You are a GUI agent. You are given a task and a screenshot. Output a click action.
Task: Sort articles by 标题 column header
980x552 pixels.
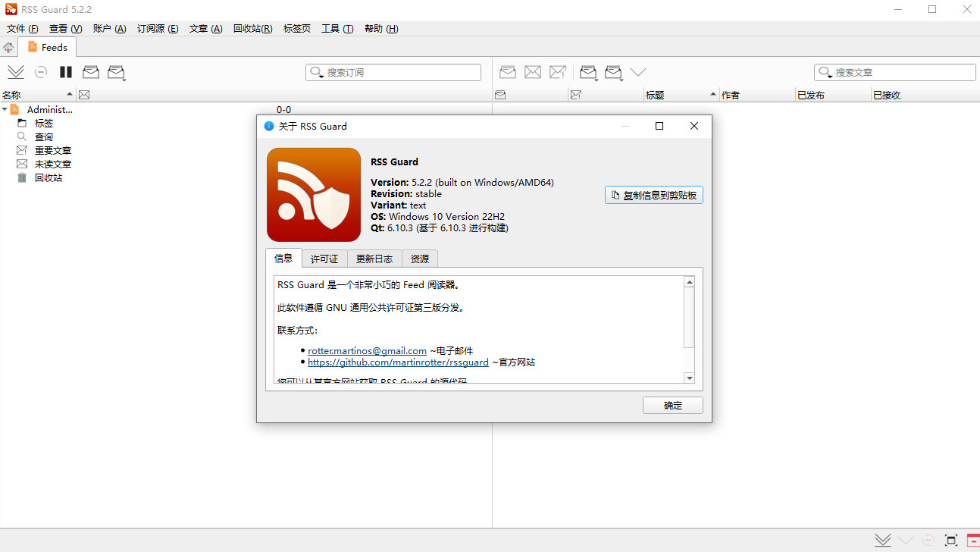point(681,95)
